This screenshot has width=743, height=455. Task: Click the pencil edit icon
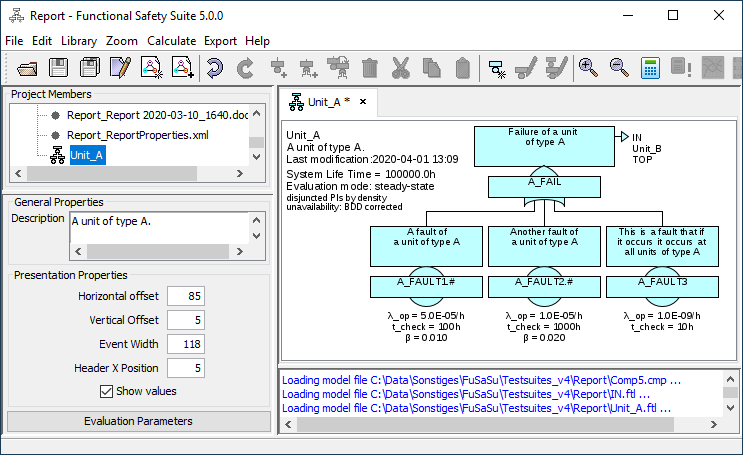tap(121, 68)
